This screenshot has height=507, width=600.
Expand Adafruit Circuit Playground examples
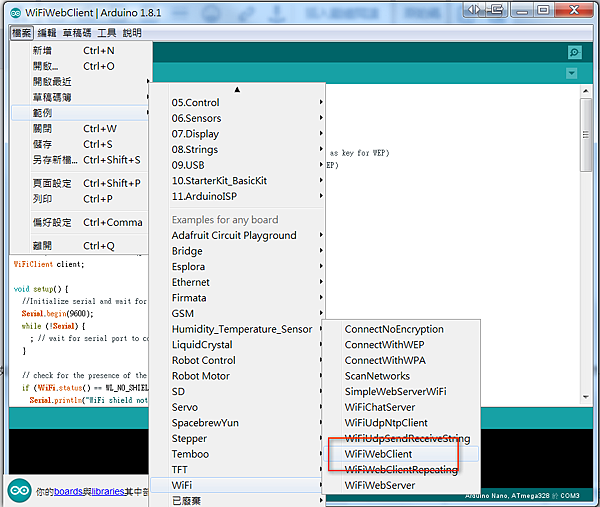coord(237,235)
